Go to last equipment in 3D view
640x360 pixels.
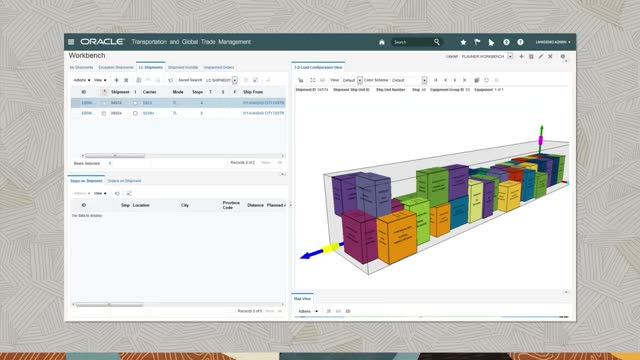pos(464,80)
